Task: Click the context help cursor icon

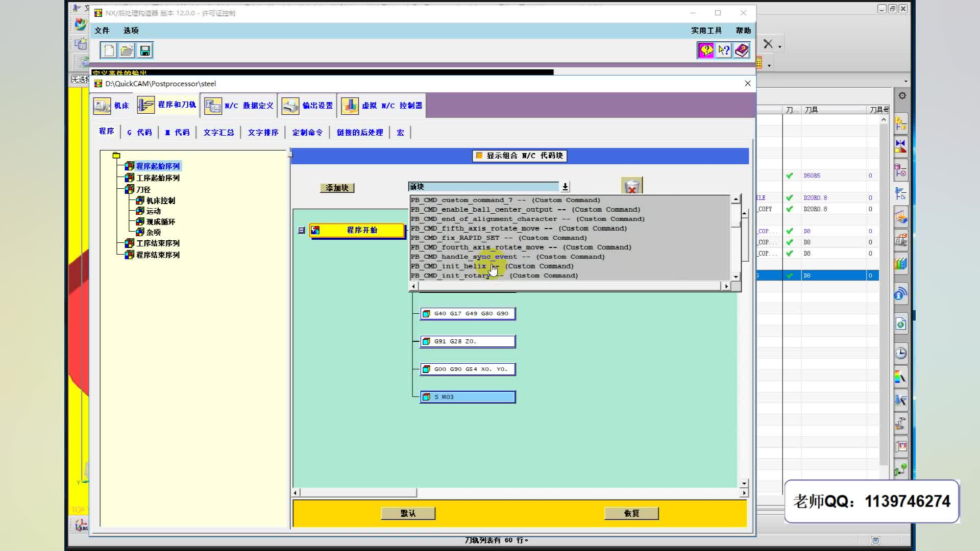Action: tap(724, 50)
